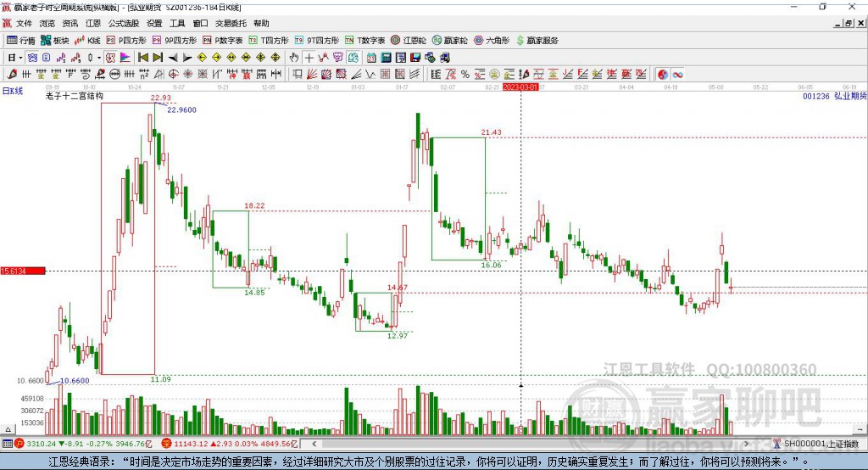
Task: Jump to last bar icon
Action: 158,57
